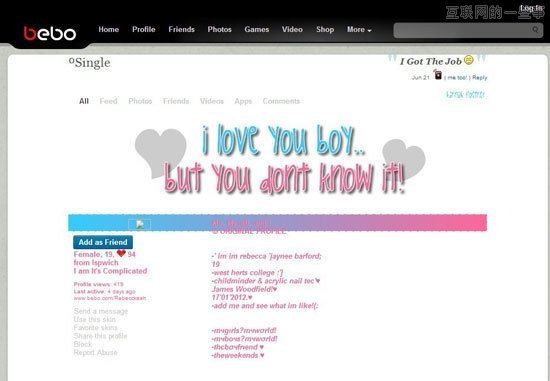Switch to the Videos tab
This screenshot has width=550, height=381.
coord(212,101)
